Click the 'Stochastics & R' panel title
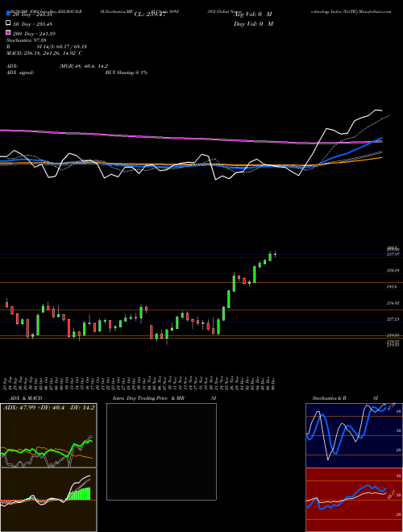 pos(329,398)
